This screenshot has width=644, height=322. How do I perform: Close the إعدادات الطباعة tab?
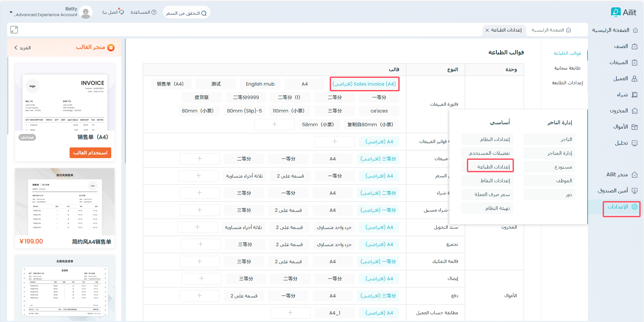487,30
